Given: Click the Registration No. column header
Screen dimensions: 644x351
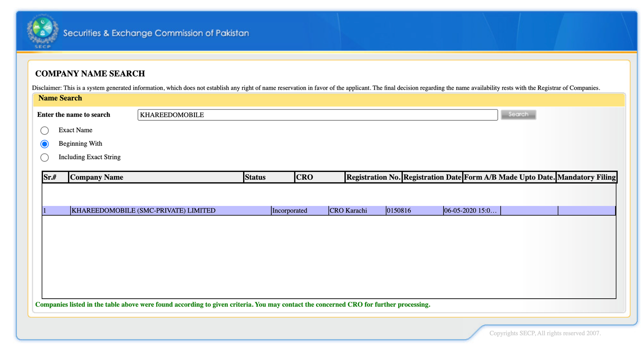Looking at the screenshot, I should tap(374, 177).
